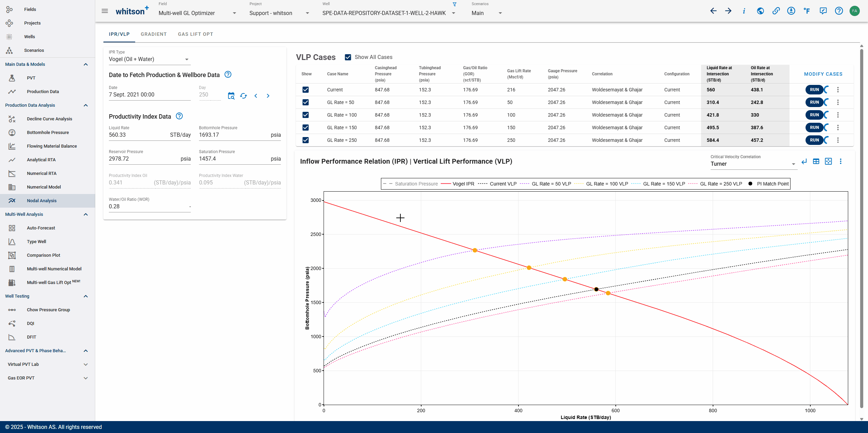Click the GL Rate = 150 VLP legend line
This screenshot has height=433, width=868.
pos(658,184)
